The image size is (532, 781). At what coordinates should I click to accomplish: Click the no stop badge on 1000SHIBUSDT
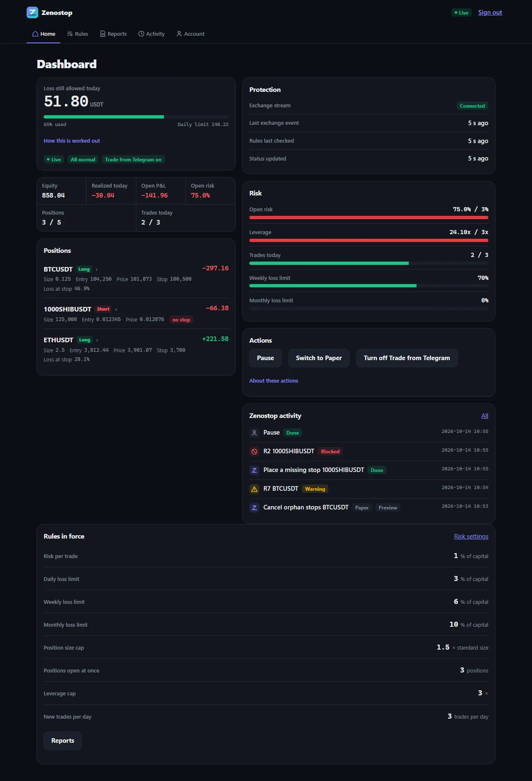point(181,320)
